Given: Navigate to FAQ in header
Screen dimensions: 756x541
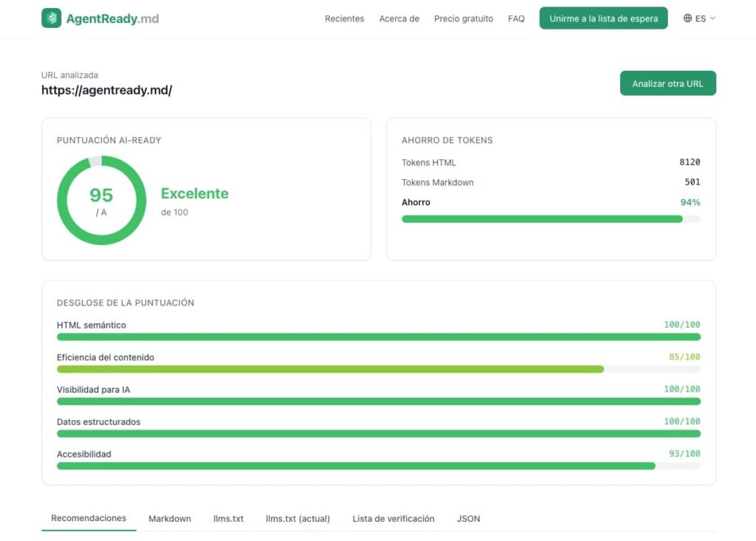Looking at the screenshot, I should pyautogui.click(x=516, y=18).
